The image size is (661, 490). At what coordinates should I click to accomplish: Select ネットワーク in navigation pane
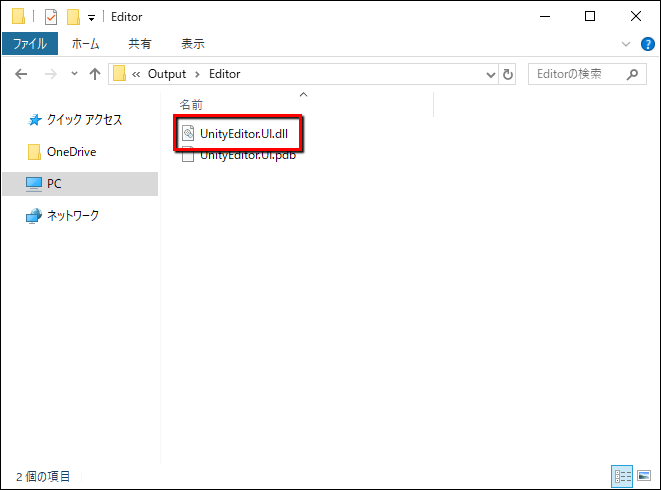click(73, 215)
